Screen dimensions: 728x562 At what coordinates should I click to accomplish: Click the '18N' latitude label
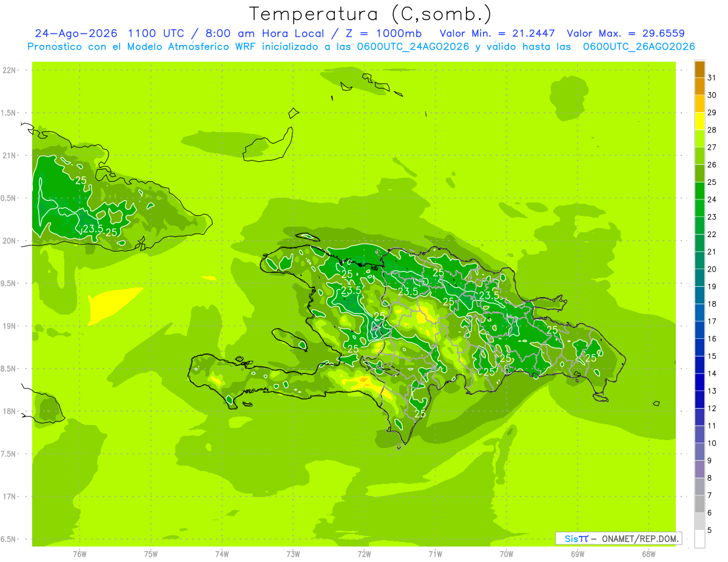click(x=9, y=411)
